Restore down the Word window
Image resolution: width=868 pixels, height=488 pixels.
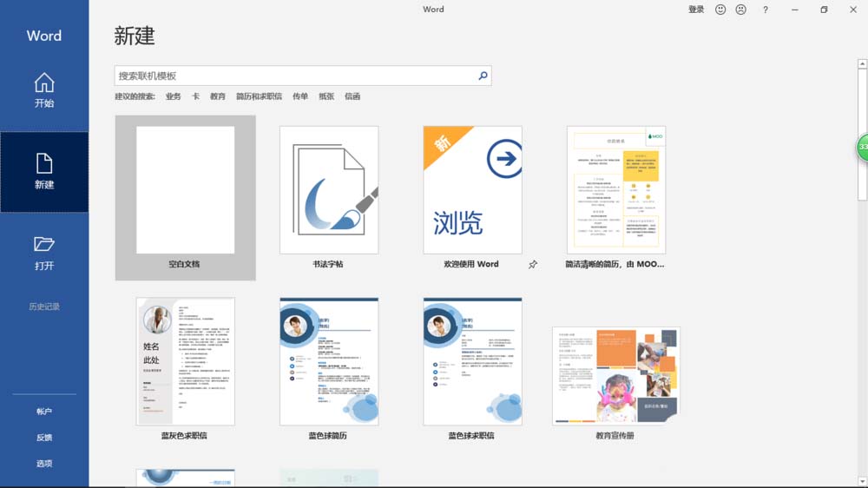point(824,10)
